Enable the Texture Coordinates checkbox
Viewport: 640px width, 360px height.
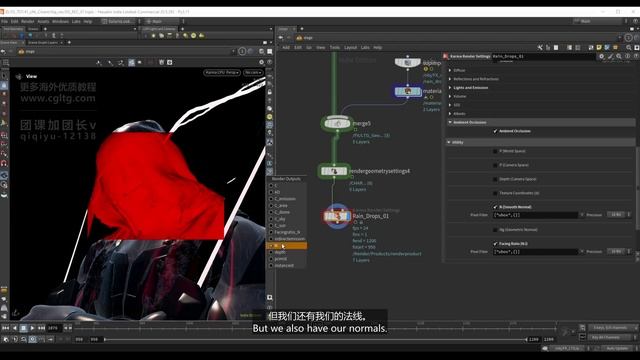pos(495,193)
